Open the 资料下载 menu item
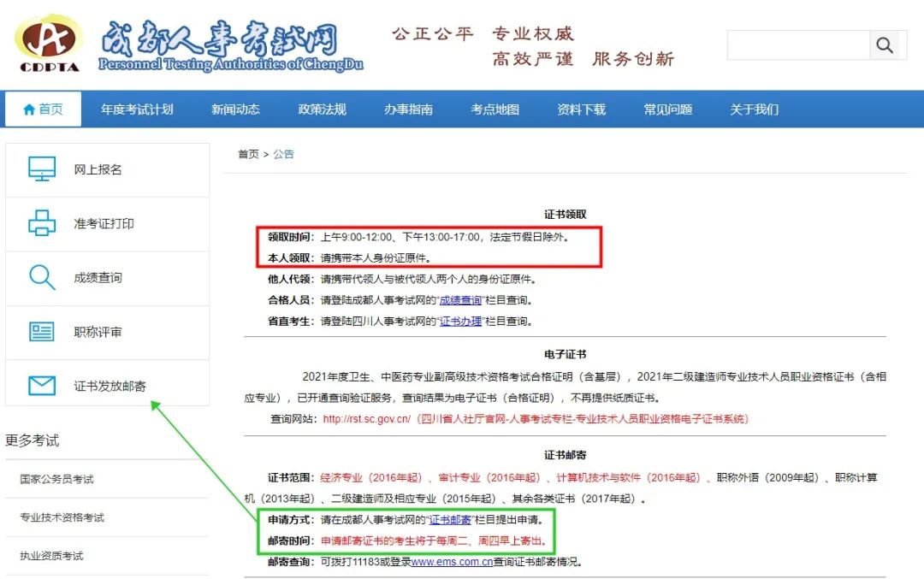Image resolution: width=924 pixels, height=579 pixels. tap(581, 109)
